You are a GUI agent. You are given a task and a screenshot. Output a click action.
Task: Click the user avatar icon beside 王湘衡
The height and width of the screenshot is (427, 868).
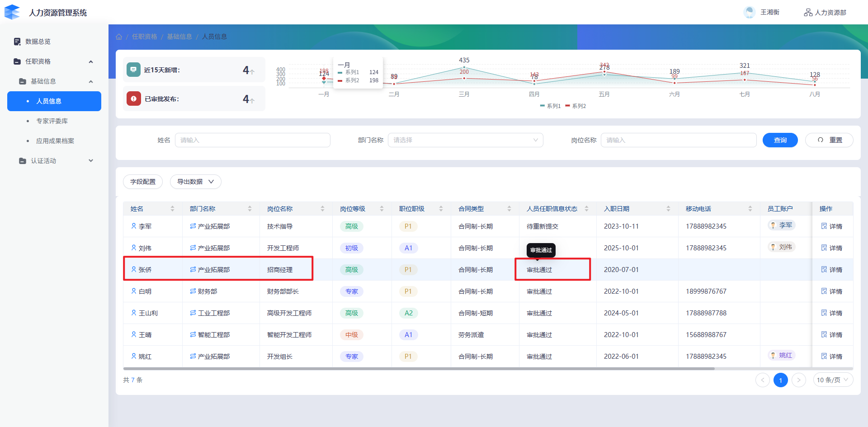pyautogui.click(x=749, y=12)
